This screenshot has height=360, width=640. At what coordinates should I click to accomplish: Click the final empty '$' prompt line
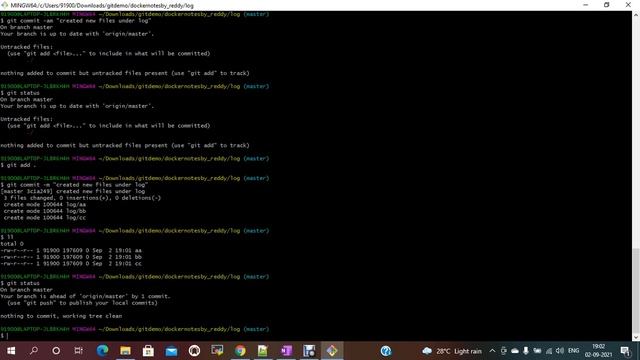pos(4,336)
